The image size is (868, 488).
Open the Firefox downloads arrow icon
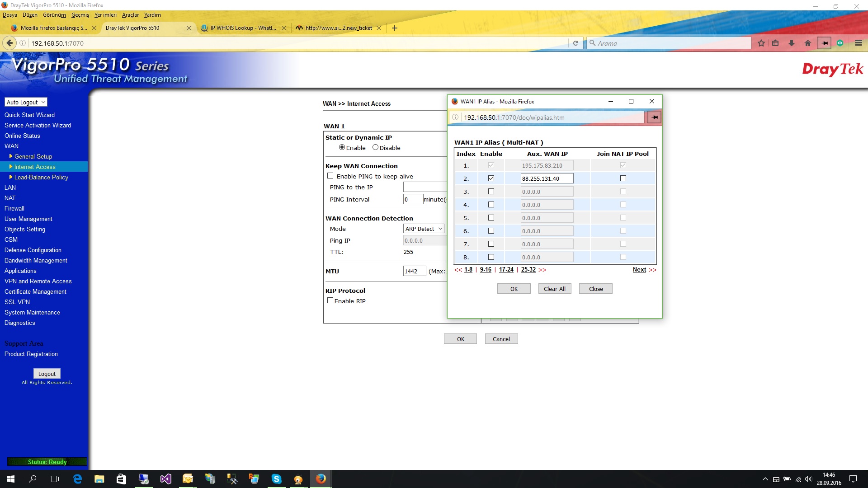click(x=792, y=43)
